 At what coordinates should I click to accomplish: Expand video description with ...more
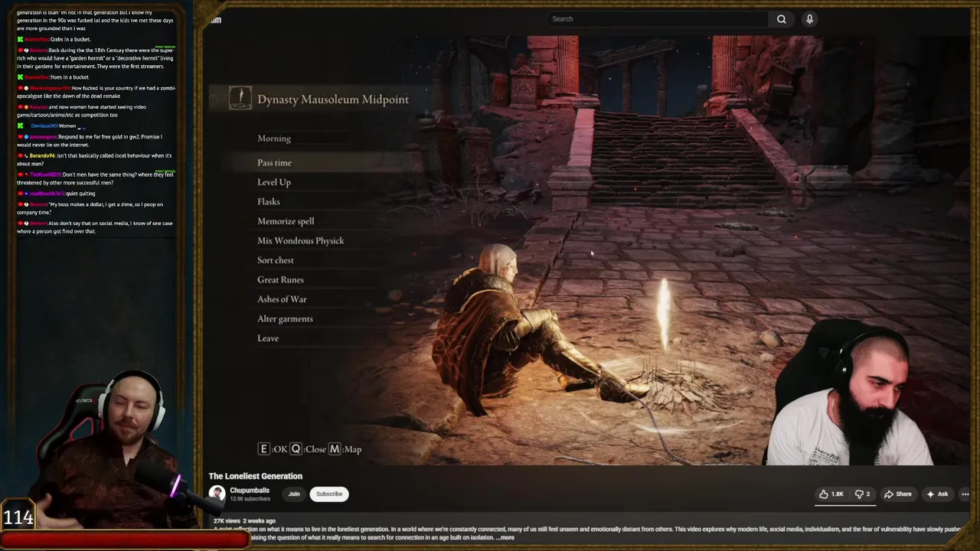(x=505, y=537)
